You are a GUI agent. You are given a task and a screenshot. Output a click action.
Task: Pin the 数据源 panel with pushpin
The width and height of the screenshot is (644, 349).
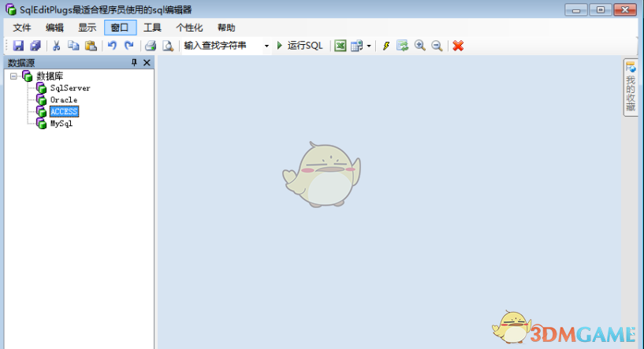134,63
